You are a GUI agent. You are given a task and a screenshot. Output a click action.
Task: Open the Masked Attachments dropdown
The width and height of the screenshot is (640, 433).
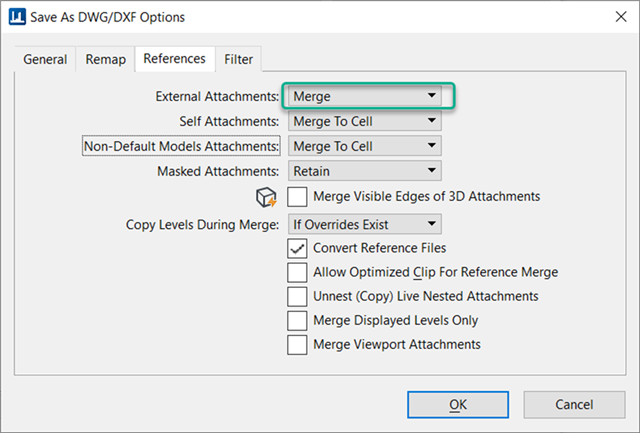pos(364,171)
